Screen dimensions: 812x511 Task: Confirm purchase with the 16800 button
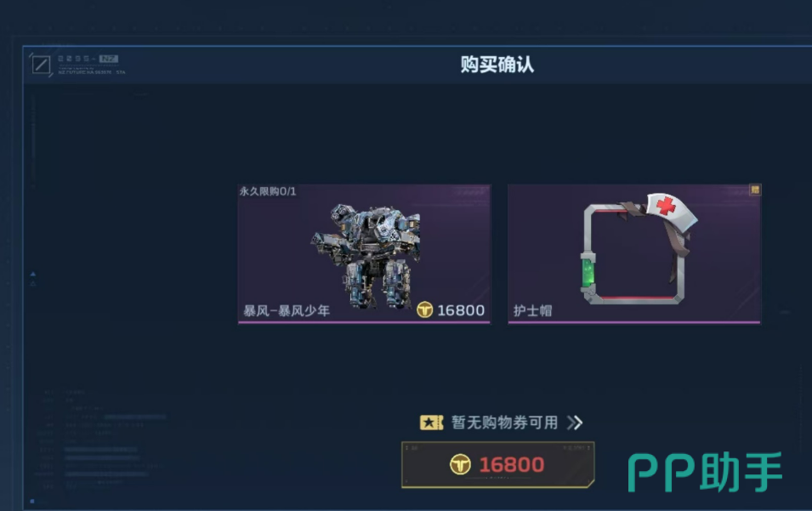click(497, 464)
